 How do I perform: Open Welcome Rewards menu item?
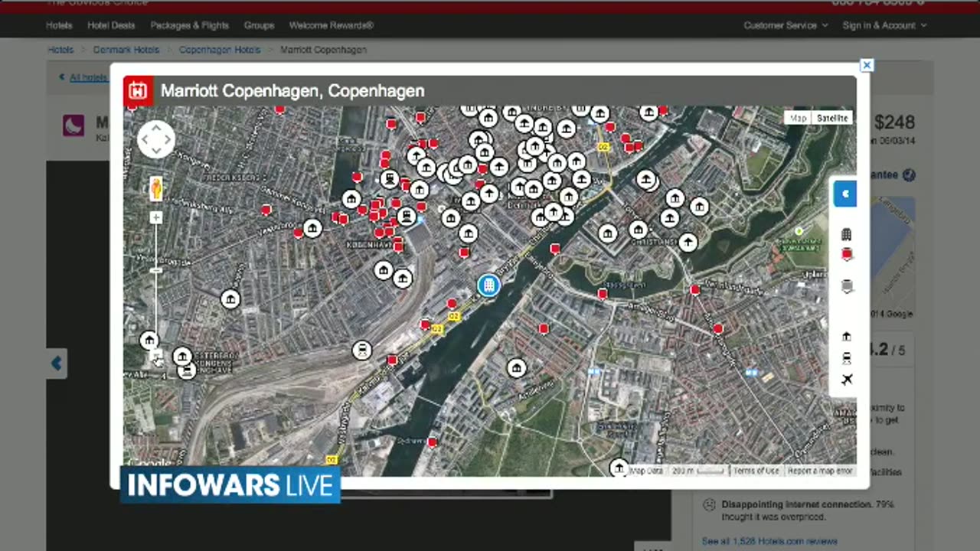coord(332,25)
